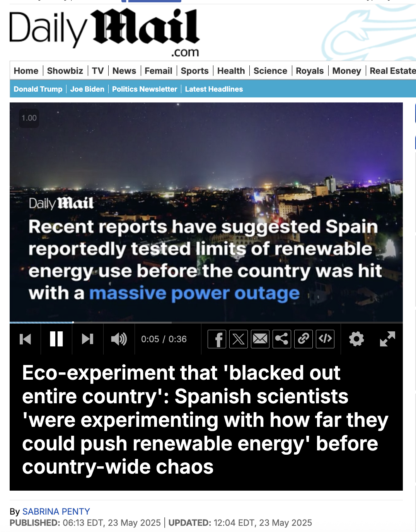Screen dimensions: 416x532
Task: Open the Daily Mail logo homepage
Action: click(x=104, y=33)
